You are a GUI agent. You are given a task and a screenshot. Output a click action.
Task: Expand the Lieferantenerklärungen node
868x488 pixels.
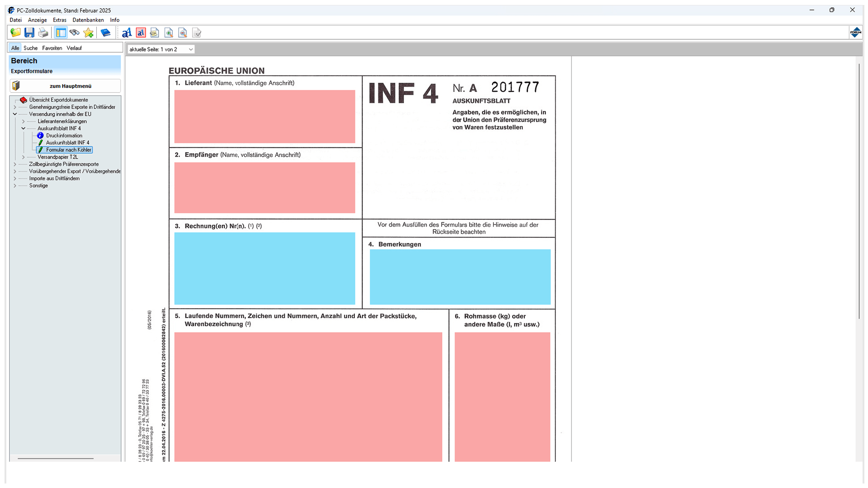tap(24, 122)
